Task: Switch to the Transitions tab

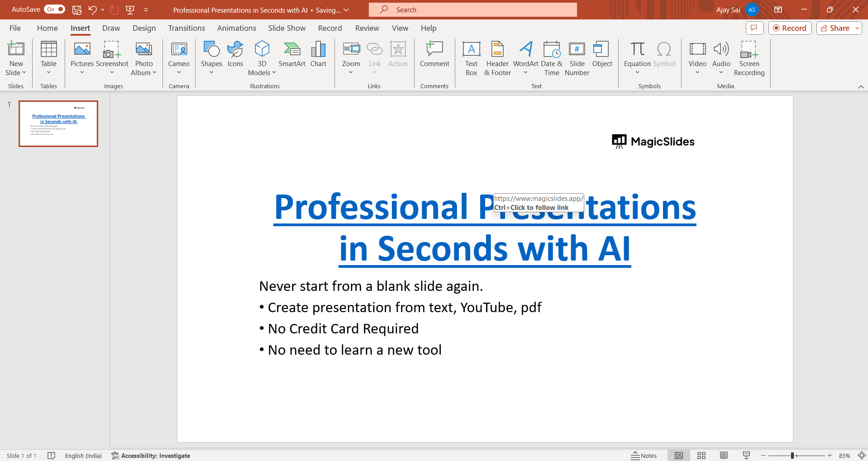Action: (186, 28)
